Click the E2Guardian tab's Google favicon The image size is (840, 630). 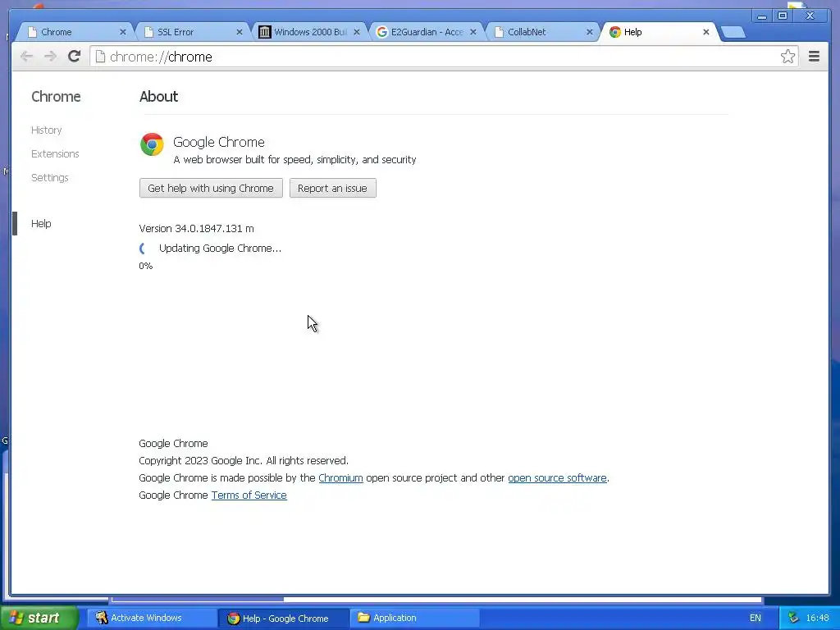click(x=382, y=32)
